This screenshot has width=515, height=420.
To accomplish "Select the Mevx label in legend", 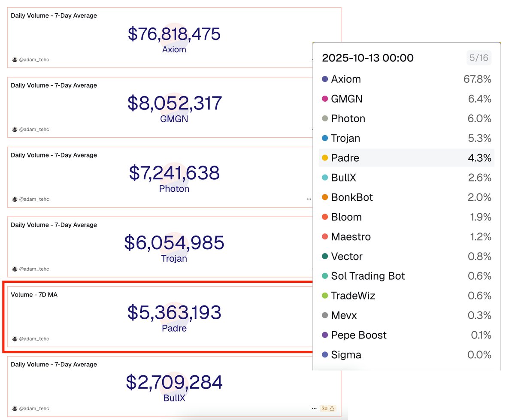I will coord(344,316).
